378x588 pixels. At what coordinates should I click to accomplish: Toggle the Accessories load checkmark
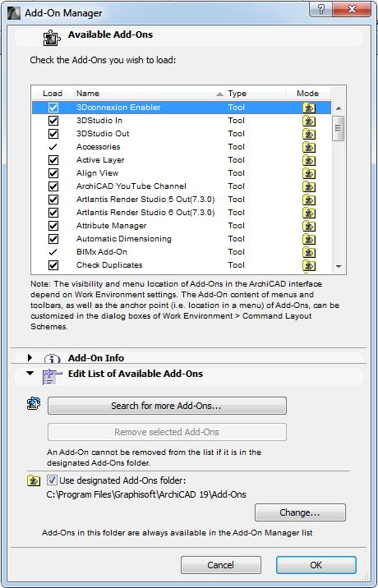tap(53, 147)
